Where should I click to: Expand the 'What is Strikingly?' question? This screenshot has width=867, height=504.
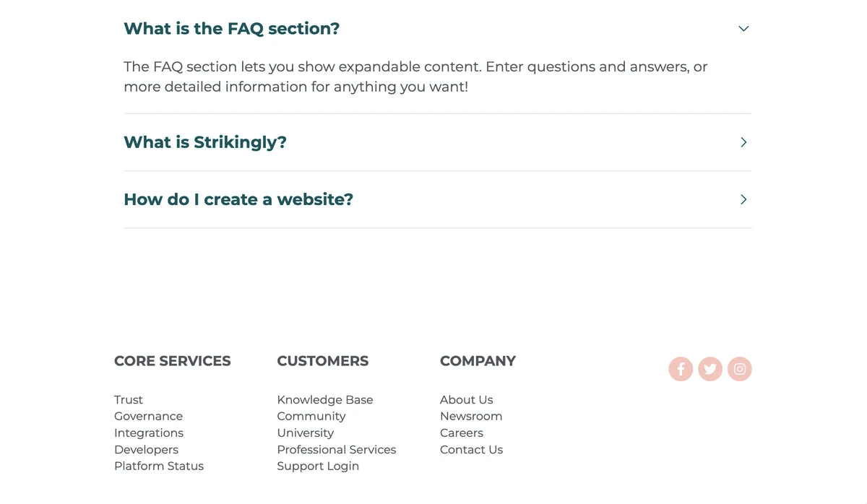204,142
